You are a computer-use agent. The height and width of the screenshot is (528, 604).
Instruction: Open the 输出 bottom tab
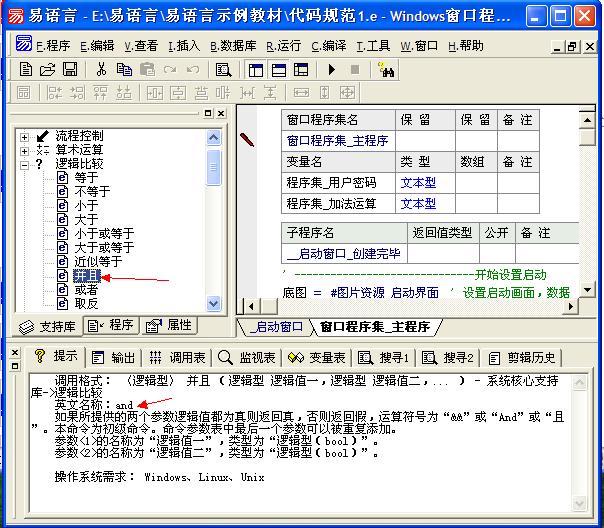114,358
